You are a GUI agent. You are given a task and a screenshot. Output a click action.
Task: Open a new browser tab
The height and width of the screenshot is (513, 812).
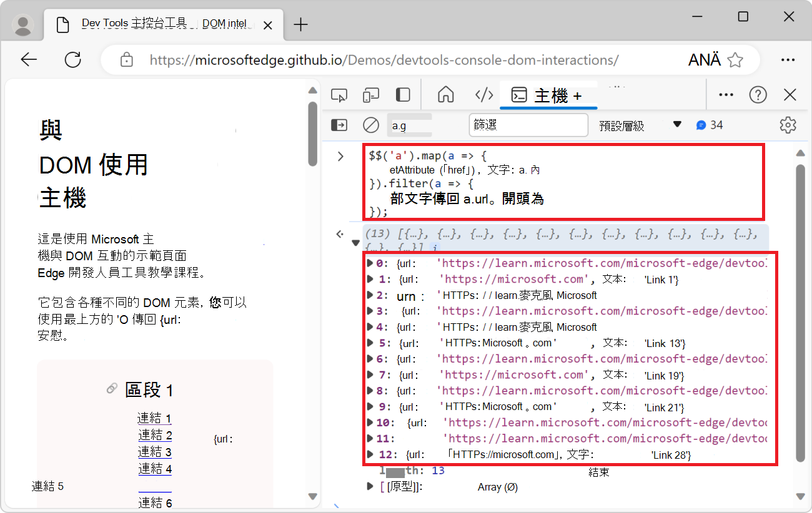301,25
